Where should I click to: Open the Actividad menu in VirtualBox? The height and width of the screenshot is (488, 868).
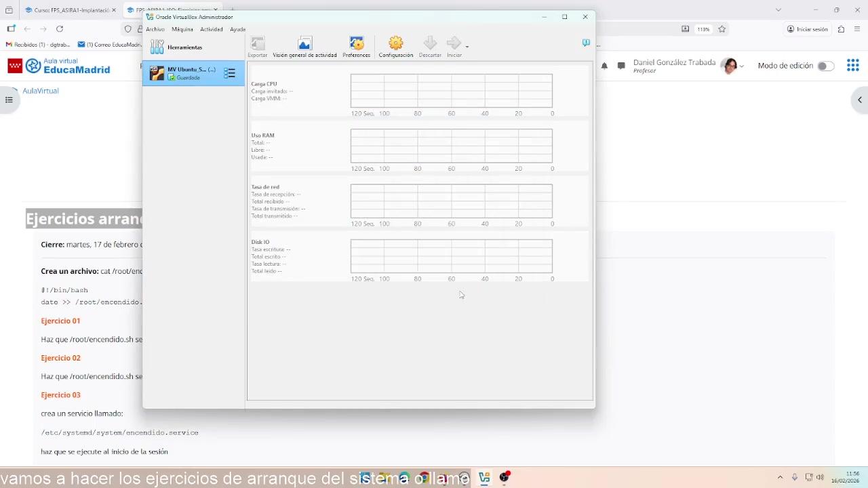pyautogui.click(x=212, y=29)
